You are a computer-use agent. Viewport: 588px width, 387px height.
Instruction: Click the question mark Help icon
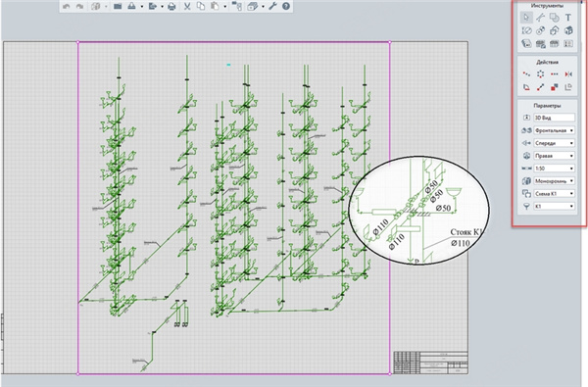coord(286,7)
